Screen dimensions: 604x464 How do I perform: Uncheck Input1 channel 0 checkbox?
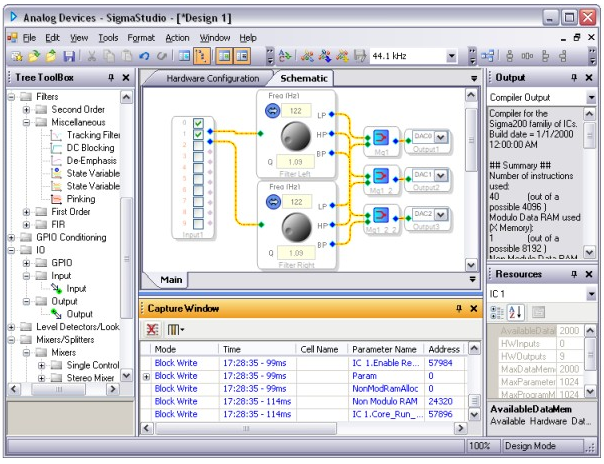coord(198,123)
